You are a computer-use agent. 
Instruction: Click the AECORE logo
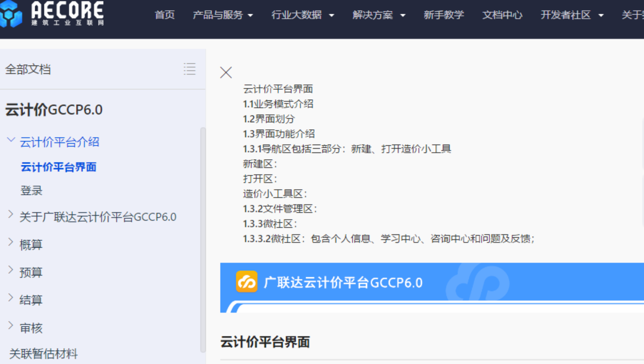(x=51, y=13)
